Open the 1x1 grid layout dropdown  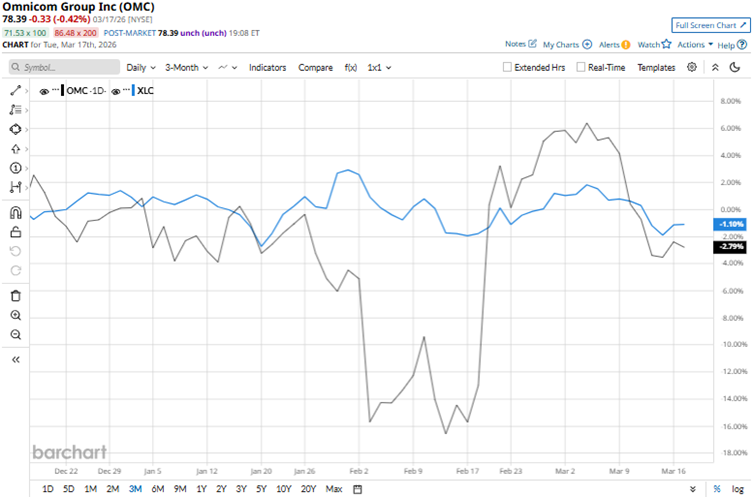point(379,68)
